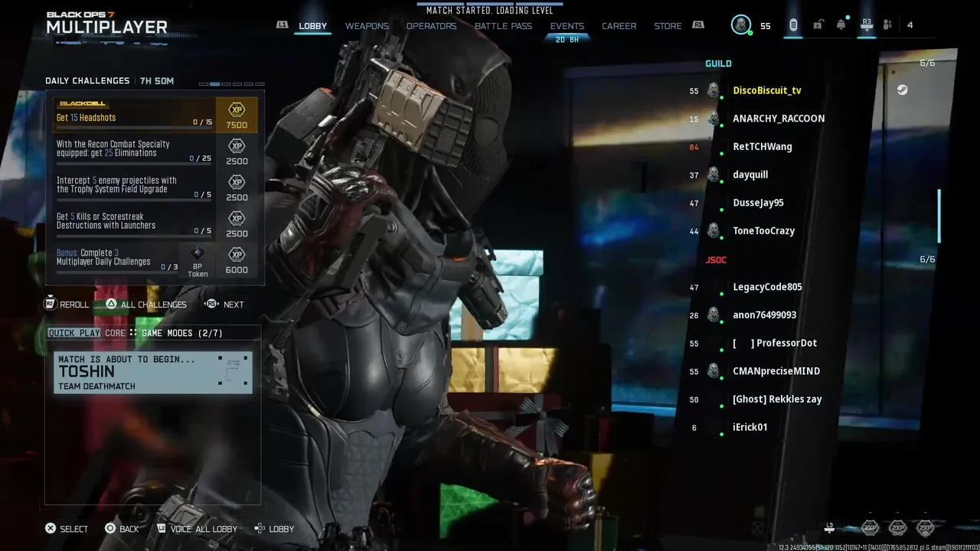Click the R3 social shortcut icon

(x=867, y=24)
